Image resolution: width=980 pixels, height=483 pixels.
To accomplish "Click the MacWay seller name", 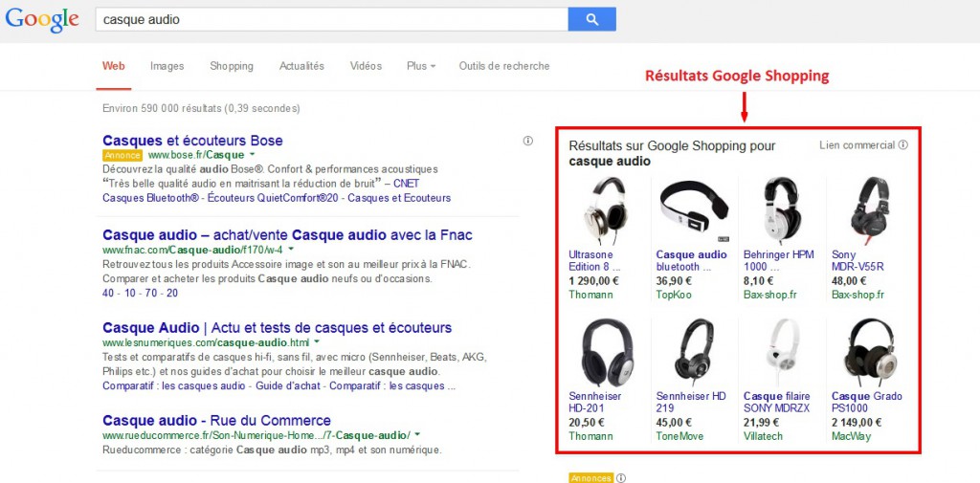I will click(x=851, y=436).
